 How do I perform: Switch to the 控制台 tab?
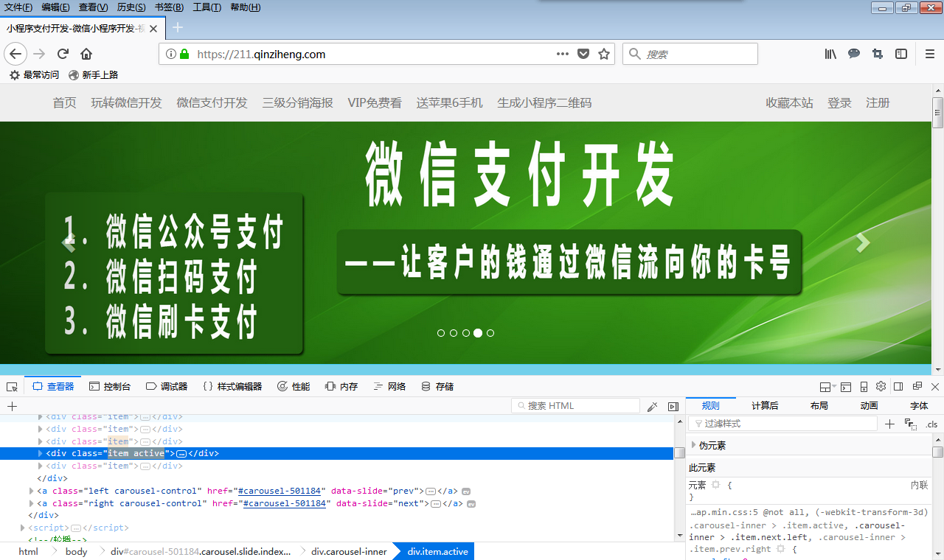coord(110,386)
